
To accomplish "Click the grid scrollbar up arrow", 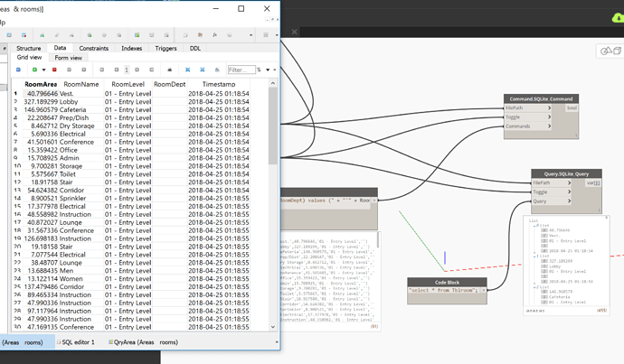I will 273,83.
